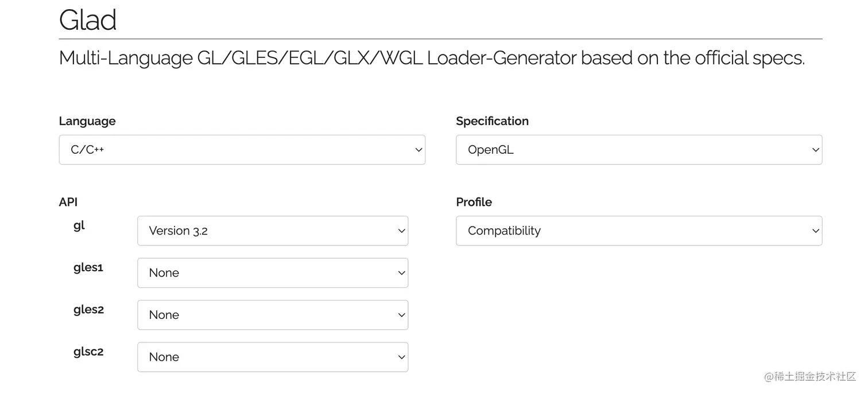The width and height of the screenshot is (868, 394).
Task: Click the watermark text in the bottom-right corner
Action: click(x=809, y=376)
